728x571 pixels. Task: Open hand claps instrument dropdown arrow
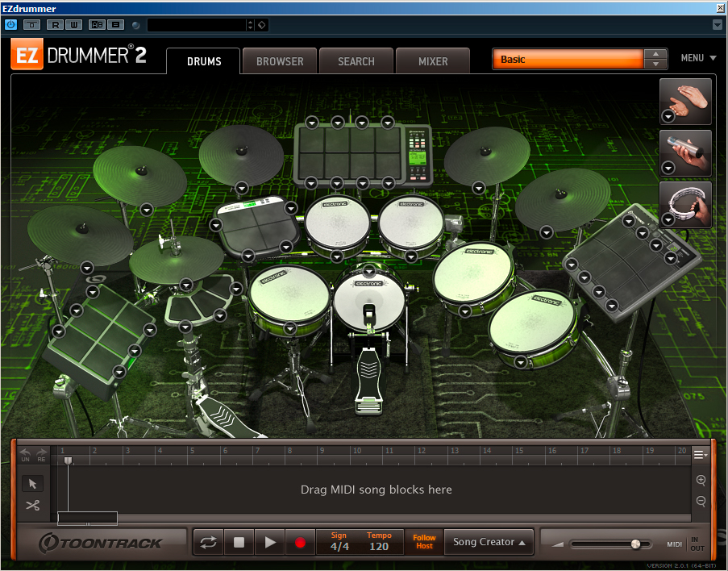[668, 116]
